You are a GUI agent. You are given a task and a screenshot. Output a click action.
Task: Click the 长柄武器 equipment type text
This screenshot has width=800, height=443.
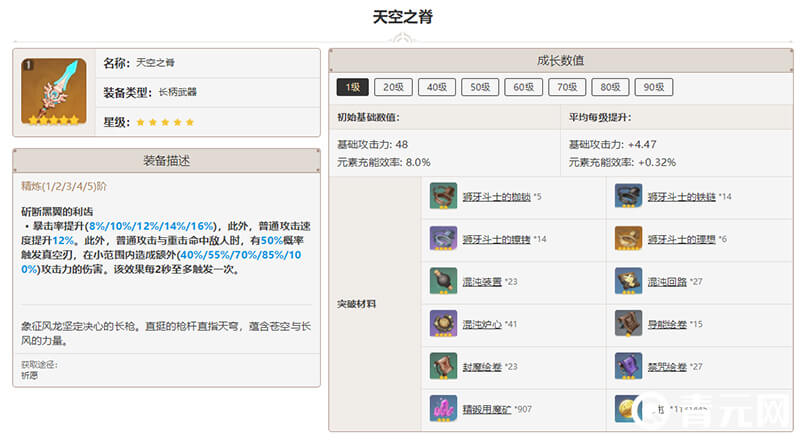pyautogui.click(x=177, y=92)
